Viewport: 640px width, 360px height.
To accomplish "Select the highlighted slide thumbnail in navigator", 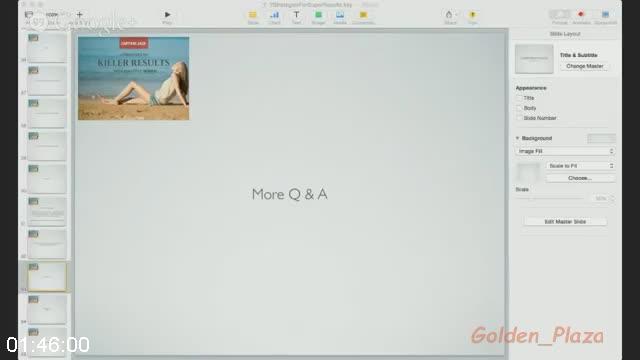I will [47, 277].
